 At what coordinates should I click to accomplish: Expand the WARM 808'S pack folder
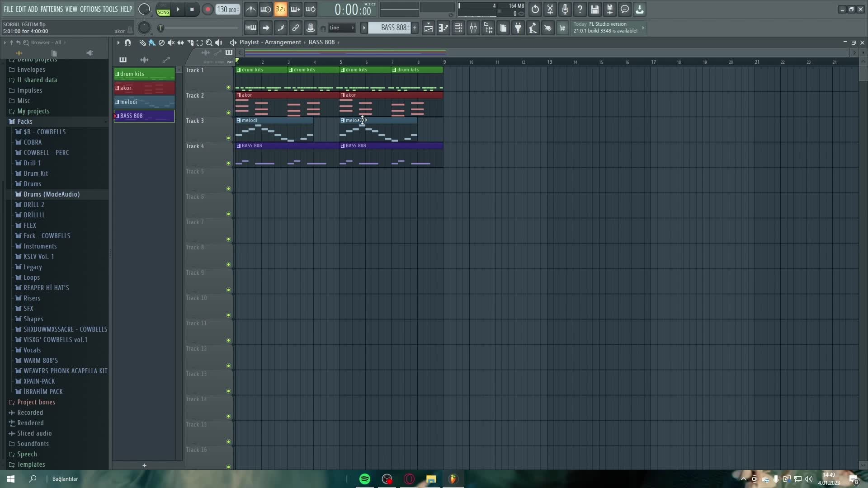(57, 361)
